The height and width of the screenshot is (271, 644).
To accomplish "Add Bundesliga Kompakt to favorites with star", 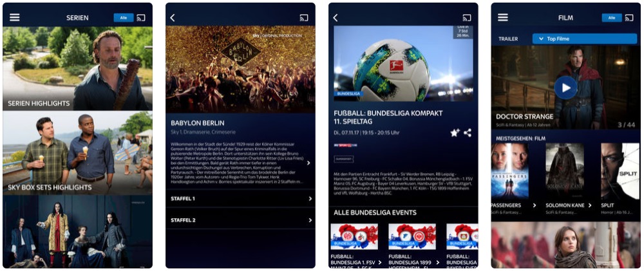I will 455,133.
